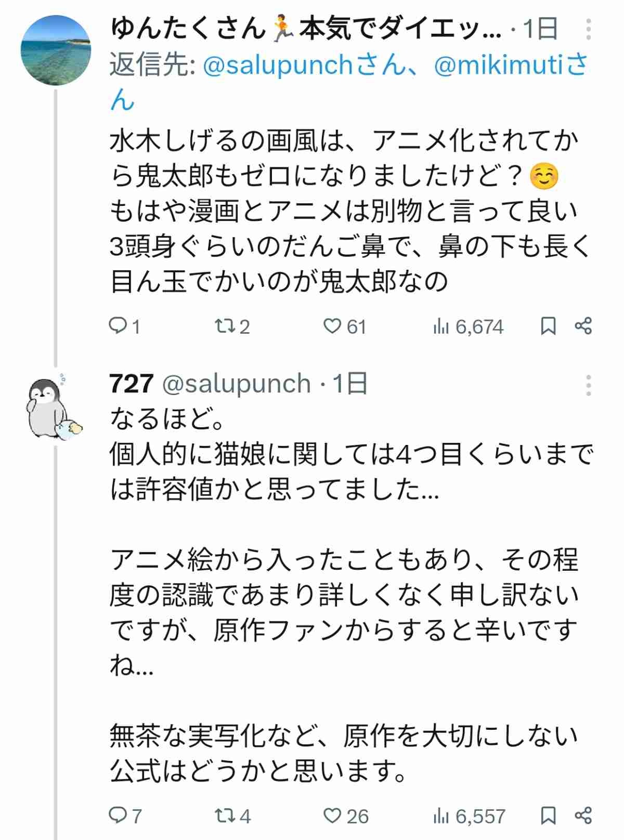This screenshot has height=840, width=624.
Task: Share 727's tweet
Action: (583, 815)
